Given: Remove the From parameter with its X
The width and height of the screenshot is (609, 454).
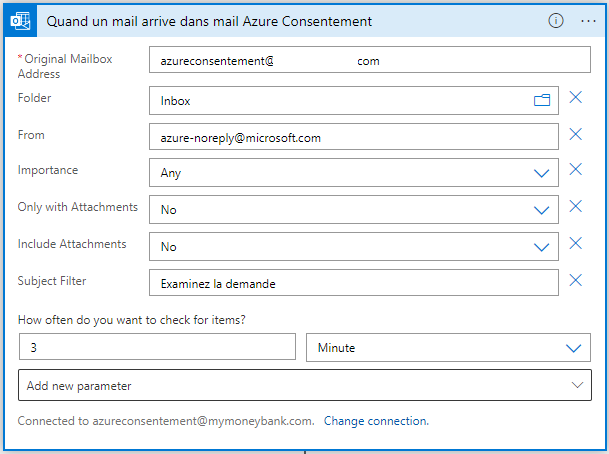Looking at the screenshot, I should [576, 135].
